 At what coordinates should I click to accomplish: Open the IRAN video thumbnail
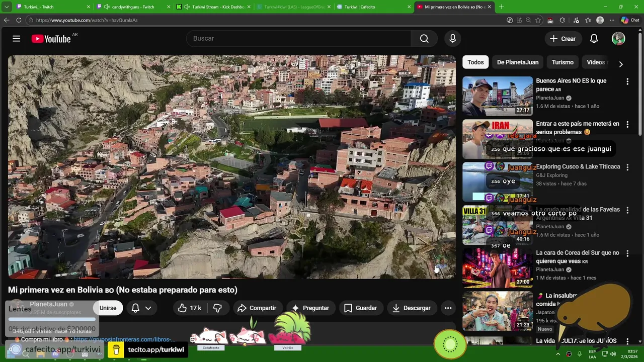(498, 139)
